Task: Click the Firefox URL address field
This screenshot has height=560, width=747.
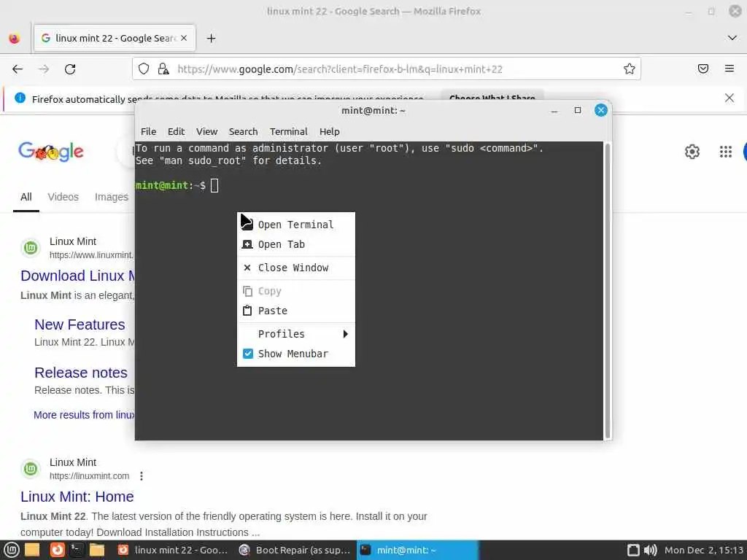Action: click(387, 69)
